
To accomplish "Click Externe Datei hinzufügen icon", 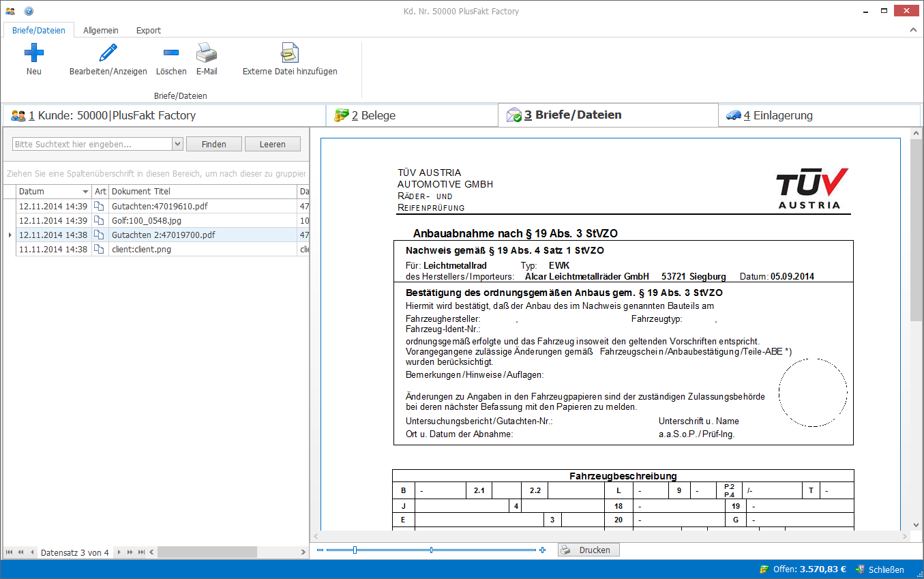I will 290,53.
